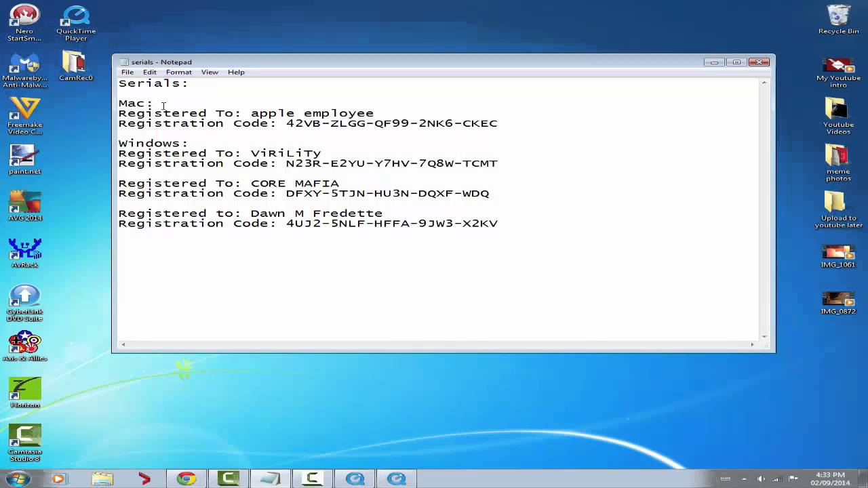Maximize the Notepad window

pyautogui.click(x=736, y=62)
